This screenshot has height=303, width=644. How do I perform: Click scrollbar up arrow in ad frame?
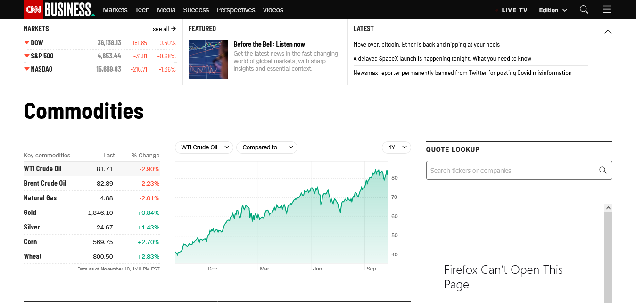point(608,208)
